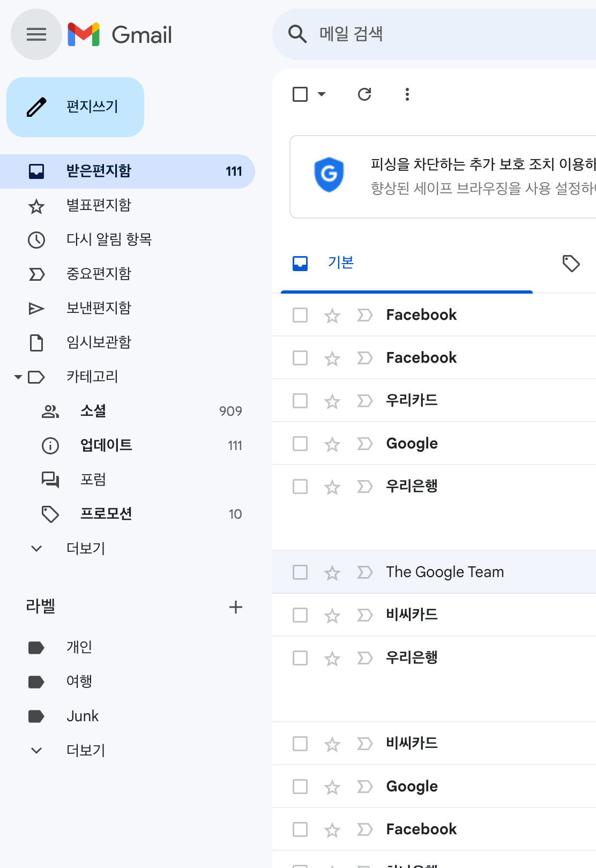Open the 별표편지함 folder

pos(128,206)
